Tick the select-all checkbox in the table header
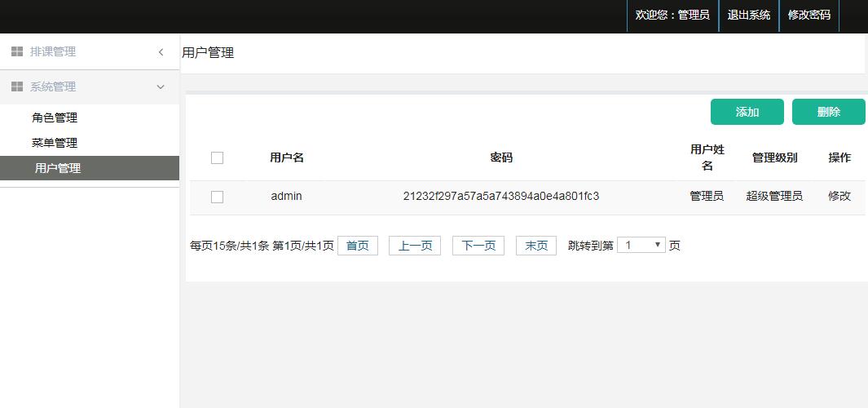 coord(217,158)
